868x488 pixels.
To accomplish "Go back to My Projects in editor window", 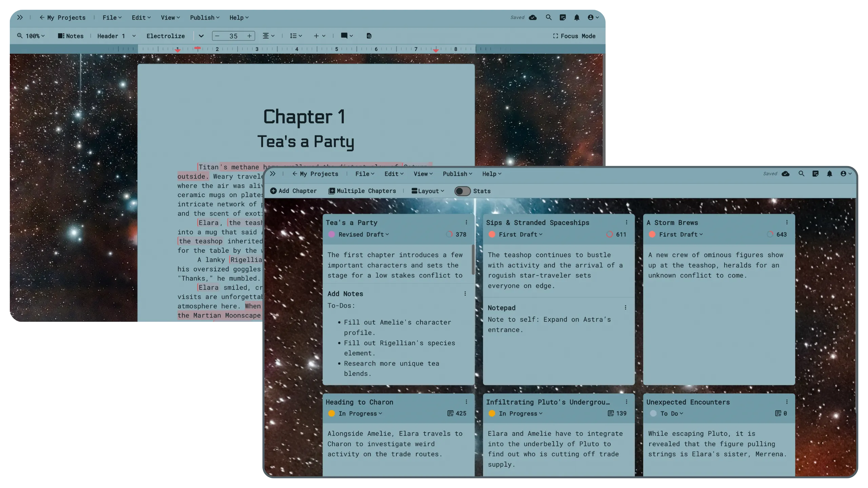I will point(62,18).
